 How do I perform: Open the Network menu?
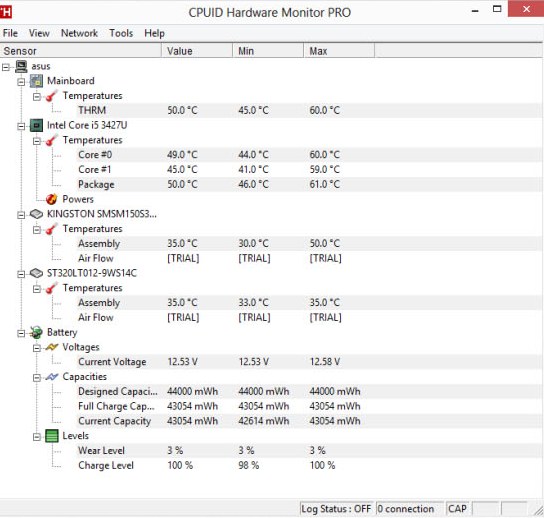79,33
